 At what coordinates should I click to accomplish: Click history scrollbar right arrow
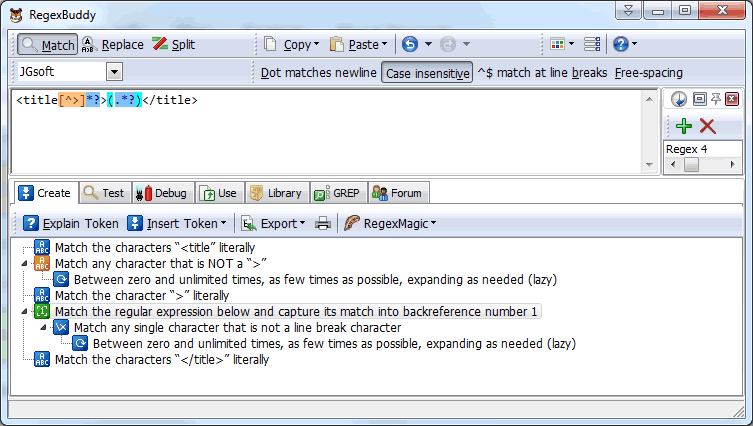tap(732, 165)
